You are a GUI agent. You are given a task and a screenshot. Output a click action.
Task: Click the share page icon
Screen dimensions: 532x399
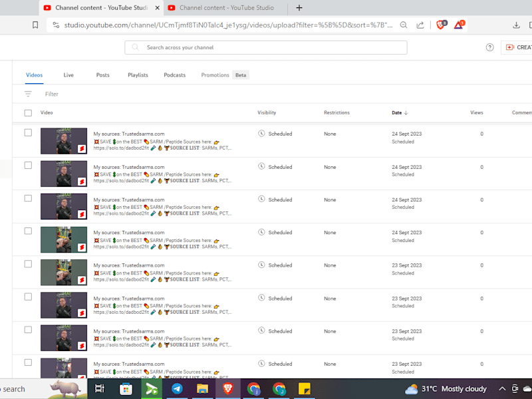coord(420,25)
